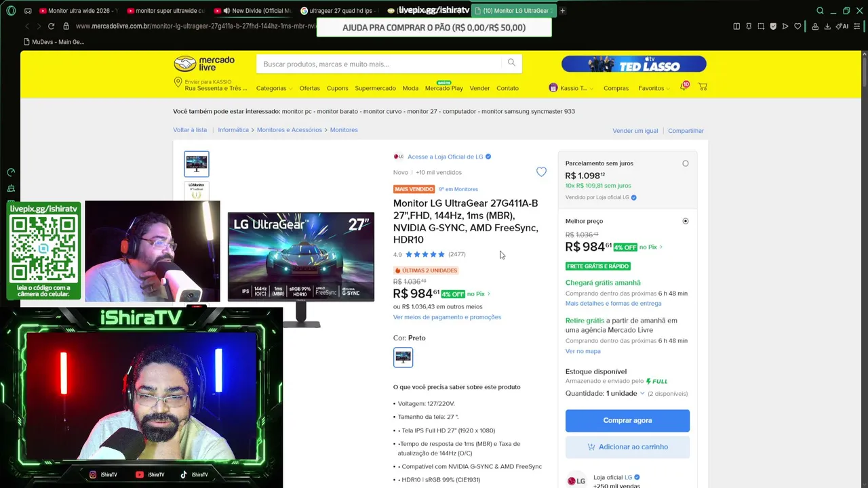The height and width of the screenshot is (488, 868).
Task: Open the Cupons menu item
Action: coord(337,88)
